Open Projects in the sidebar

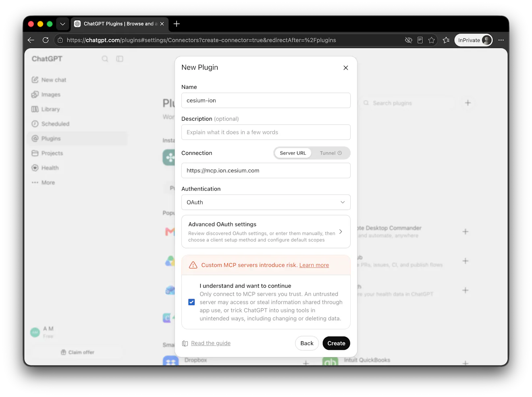(x=77, y=153)
